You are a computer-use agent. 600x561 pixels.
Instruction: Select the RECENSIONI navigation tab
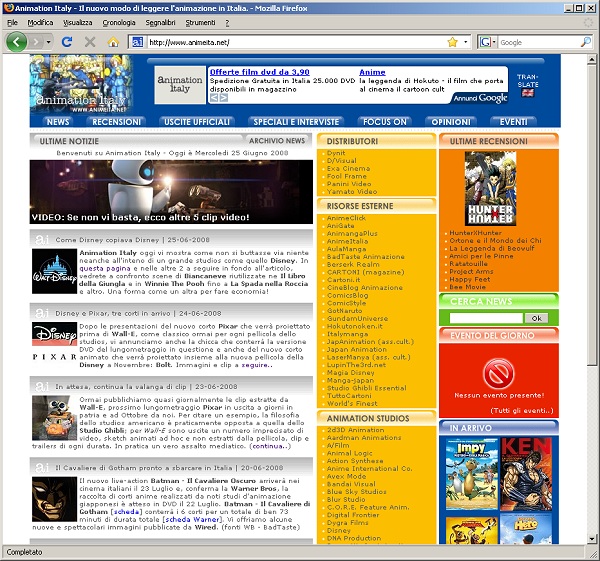[x=116, y=122]
